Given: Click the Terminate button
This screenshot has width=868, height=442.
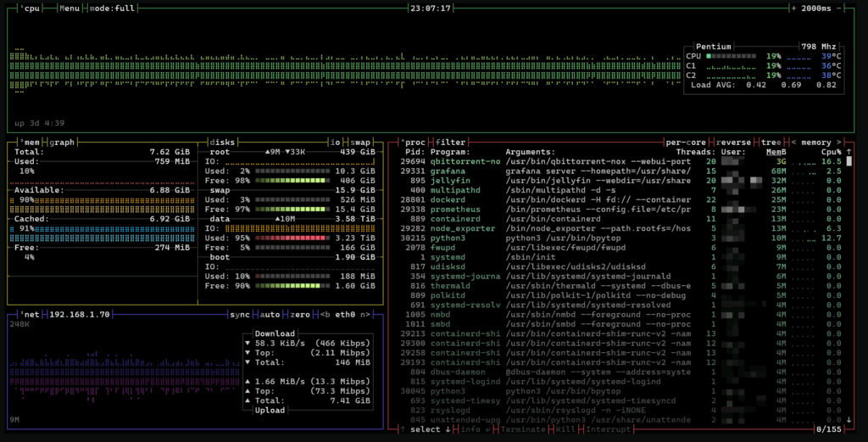Looking at the screenshot, I should tap(523, 429).
